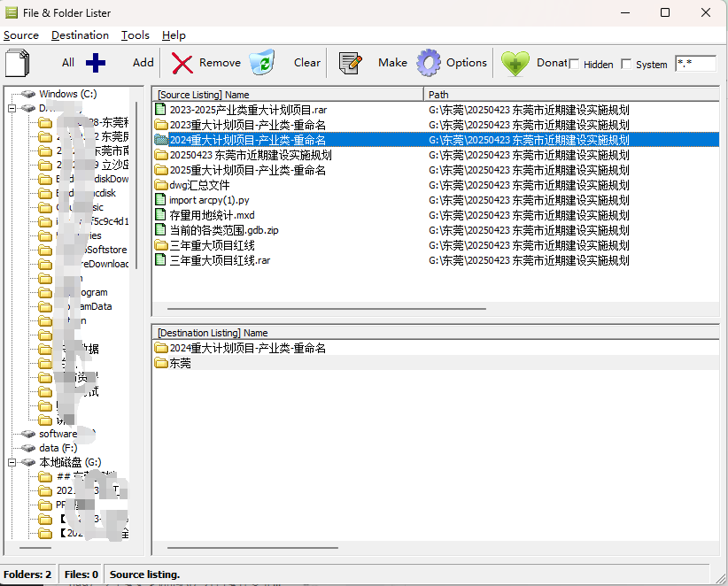
Task: Open the Help menu
Action: click(x=174, y=35)
